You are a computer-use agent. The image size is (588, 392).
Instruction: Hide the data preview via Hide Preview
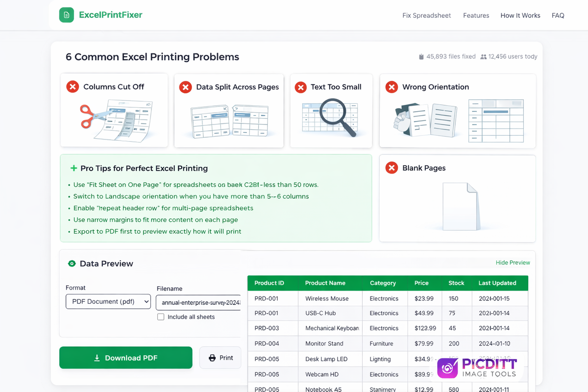pos(513,263)
